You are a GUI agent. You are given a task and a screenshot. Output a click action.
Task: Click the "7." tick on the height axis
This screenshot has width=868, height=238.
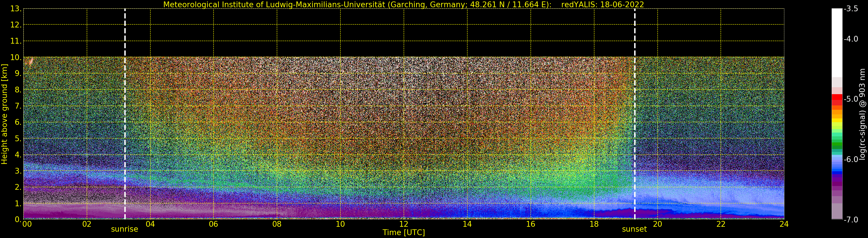(x=18, y=106)
